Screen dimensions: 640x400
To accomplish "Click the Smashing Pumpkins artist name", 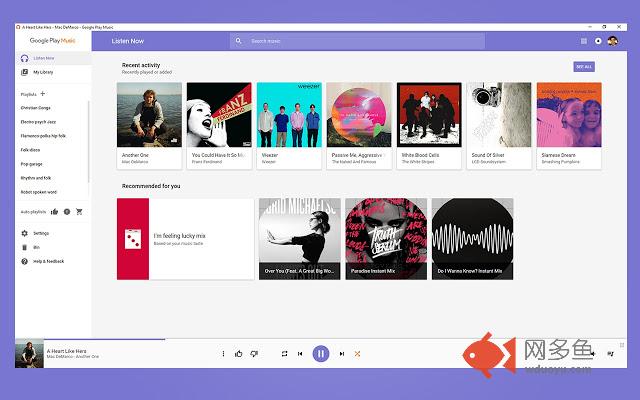I will coord(560,162).
